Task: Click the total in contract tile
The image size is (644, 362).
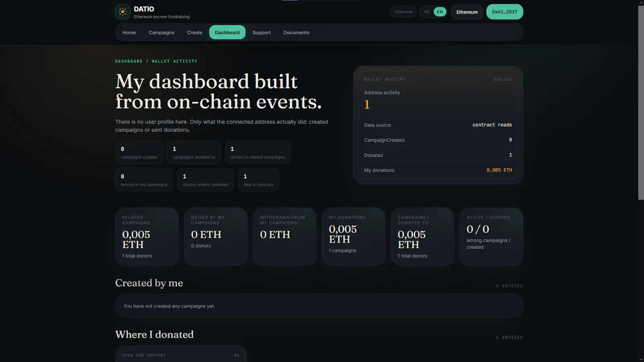Action: [258, 180]
